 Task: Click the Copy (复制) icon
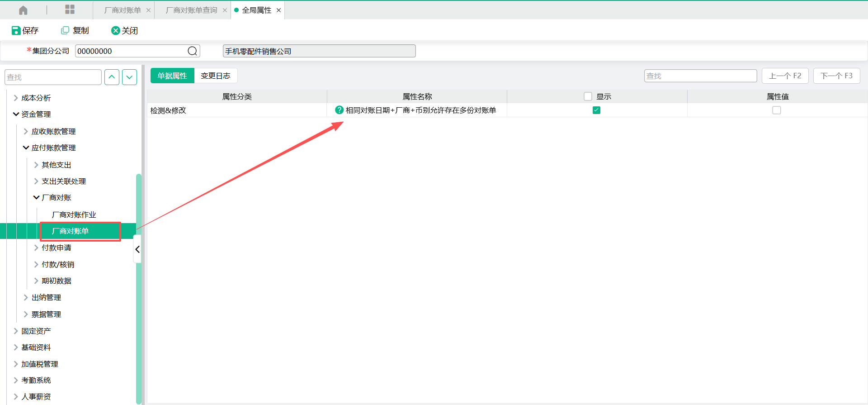(65, 30)
